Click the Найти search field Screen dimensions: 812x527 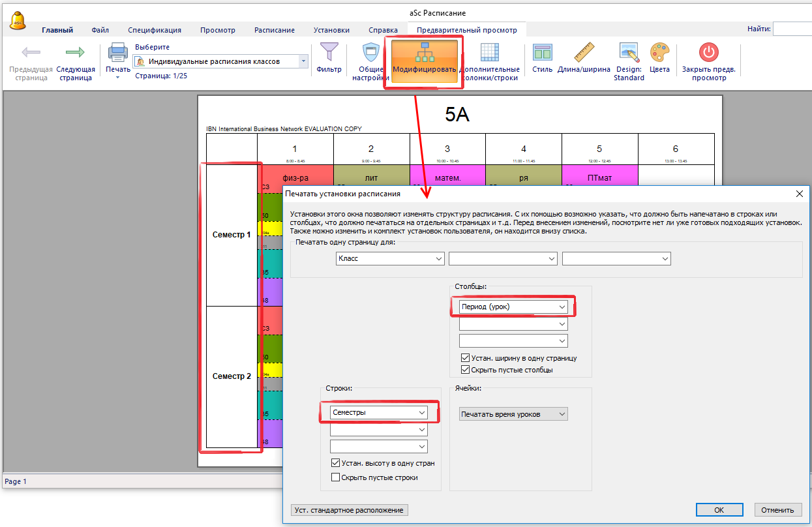coord(792,29)
